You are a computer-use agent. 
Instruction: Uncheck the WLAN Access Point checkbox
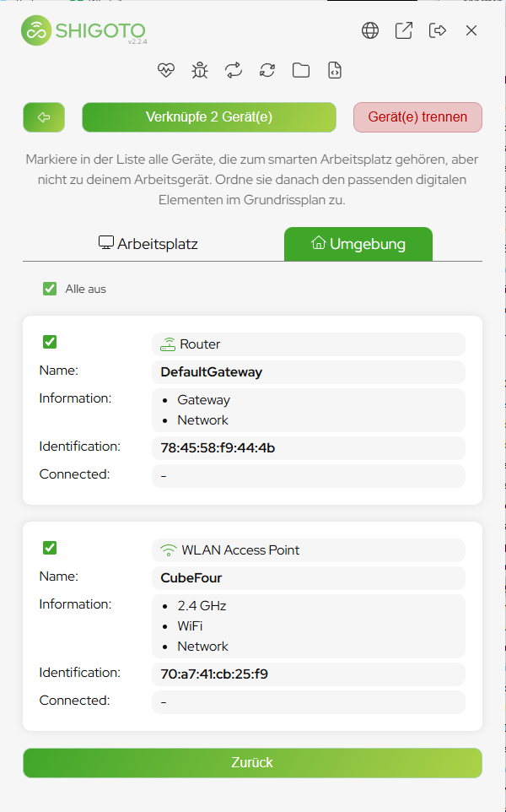pos(50,548)
